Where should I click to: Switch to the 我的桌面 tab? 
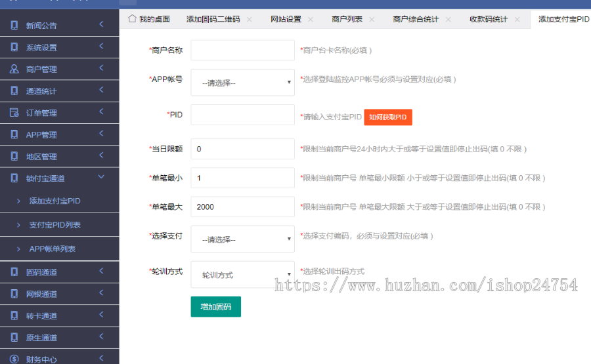[x=154, y=19]
